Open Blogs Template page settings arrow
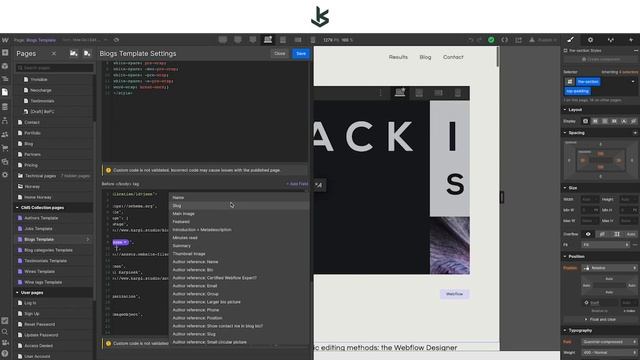 click(x=87, y=239)
